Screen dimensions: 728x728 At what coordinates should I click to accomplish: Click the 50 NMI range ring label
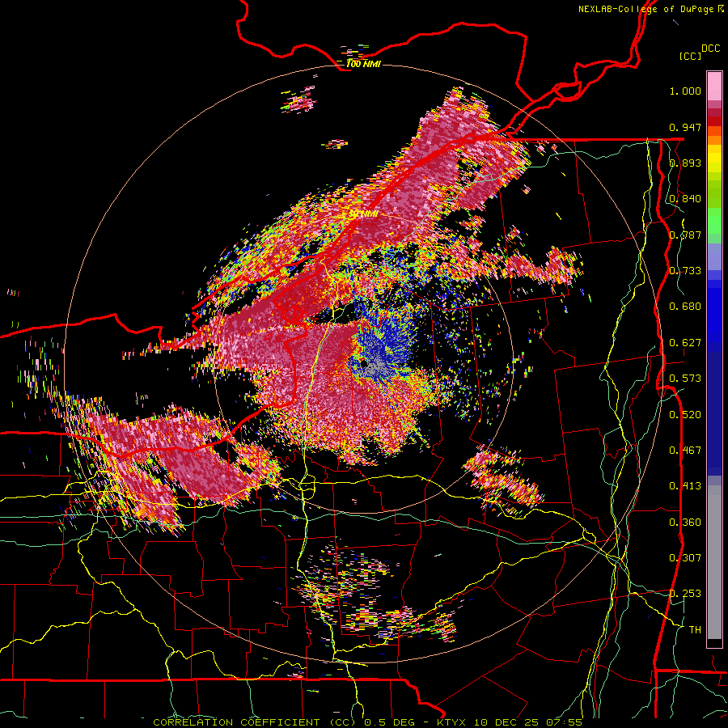click(363, 214)
